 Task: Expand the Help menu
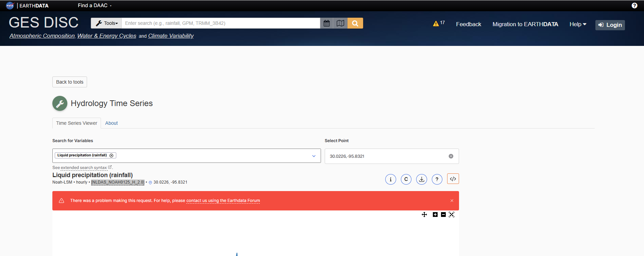pos(578,24)
